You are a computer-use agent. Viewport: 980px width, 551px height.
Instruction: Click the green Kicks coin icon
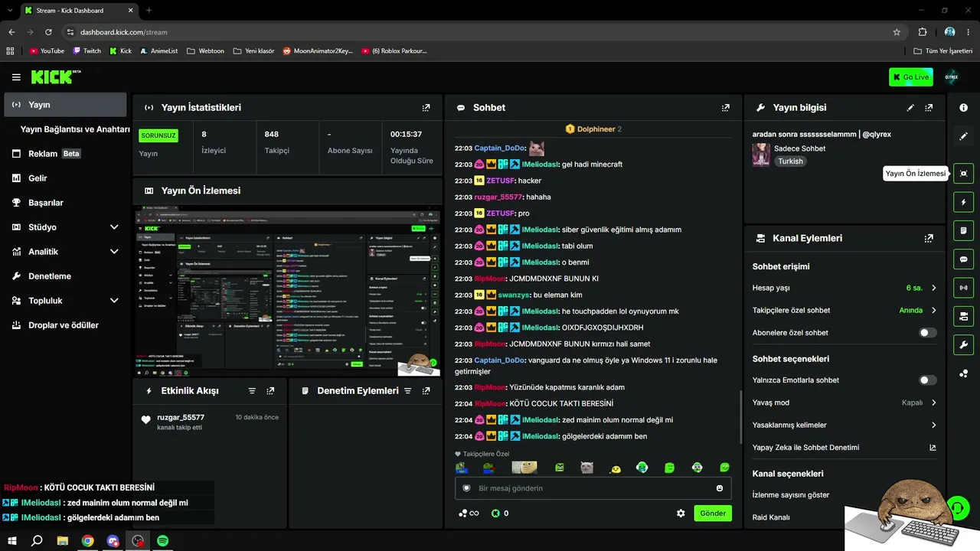[x=495, y=514]
